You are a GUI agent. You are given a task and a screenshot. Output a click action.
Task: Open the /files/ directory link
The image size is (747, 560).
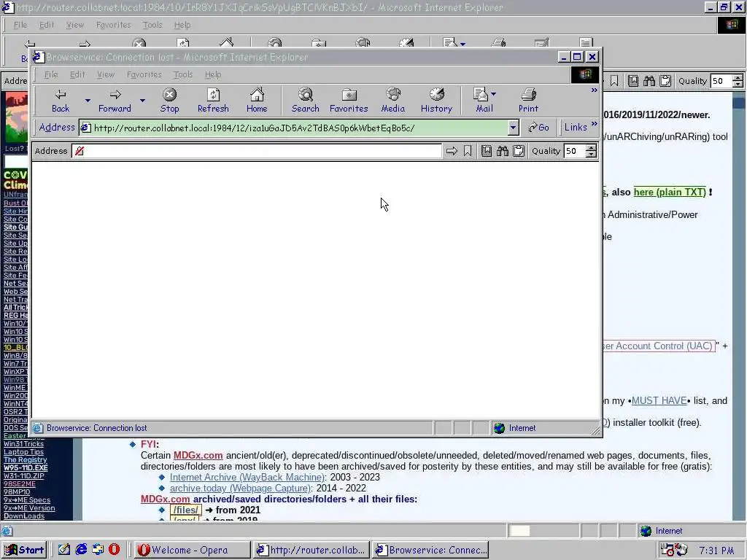tap(185, 510)
